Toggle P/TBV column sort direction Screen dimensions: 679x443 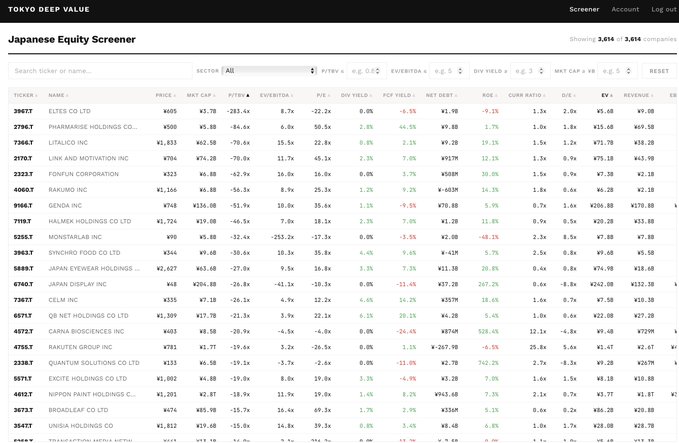pyautogui.click(x=239, y=95)
